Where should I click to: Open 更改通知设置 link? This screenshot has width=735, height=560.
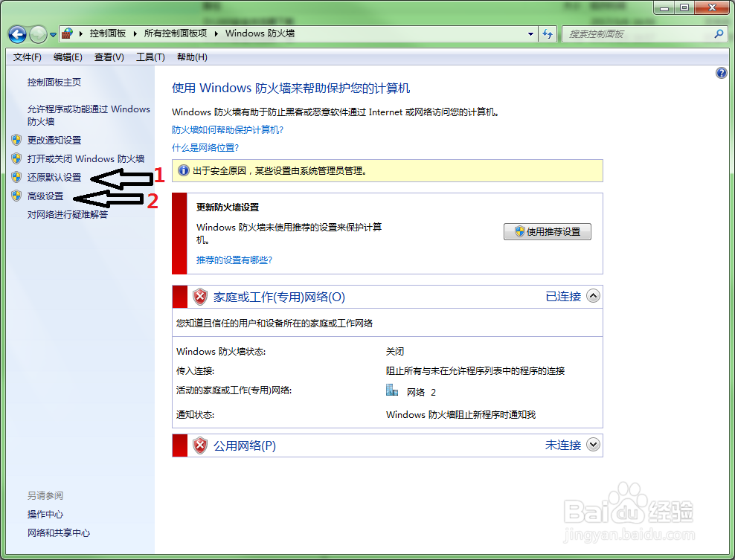point(54,140)
